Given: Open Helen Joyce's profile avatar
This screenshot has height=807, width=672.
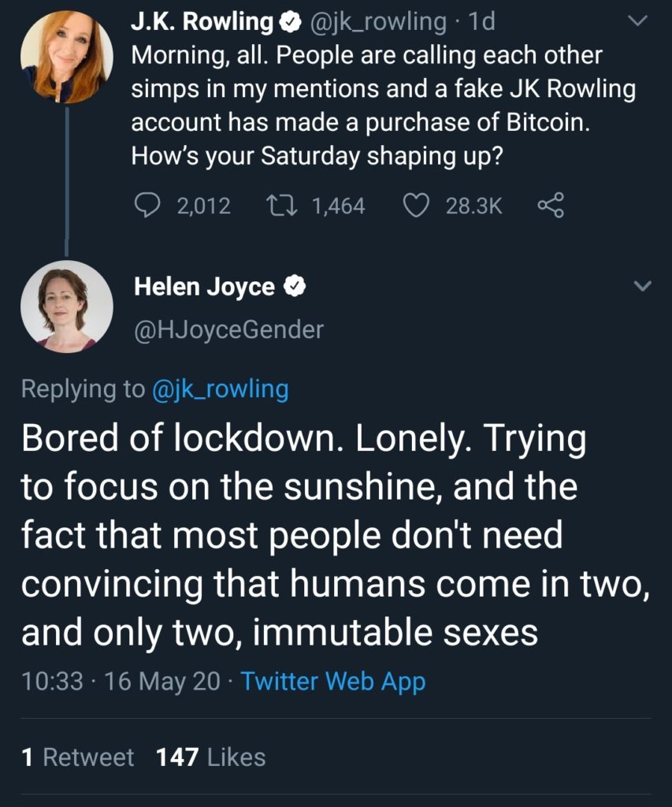Looking at the screenshot, I should (x=67, y=306).
